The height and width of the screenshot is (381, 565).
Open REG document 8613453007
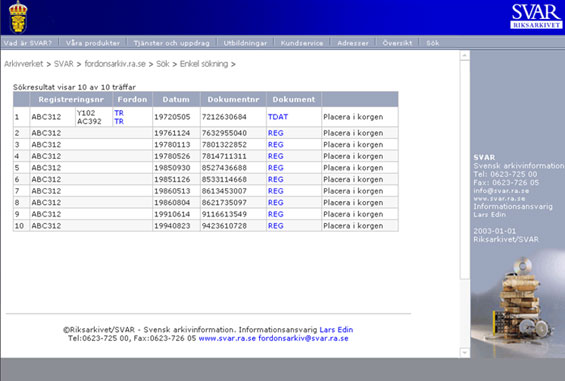276,191
